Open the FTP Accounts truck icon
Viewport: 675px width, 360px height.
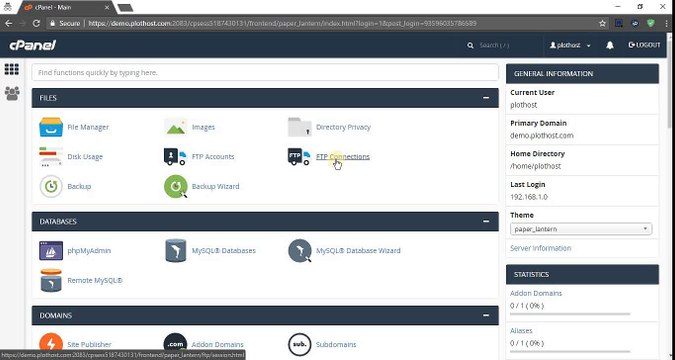176,157
